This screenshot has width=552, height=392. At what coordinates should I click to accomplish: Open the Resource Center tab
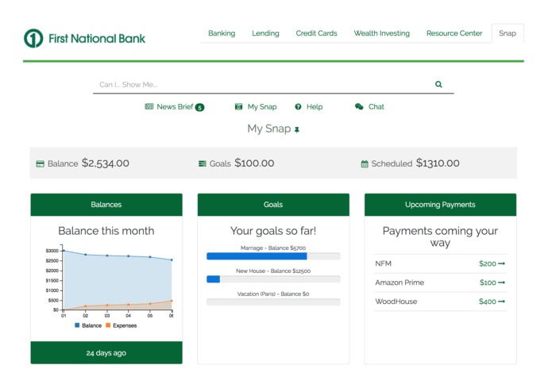tap(454, 33)
